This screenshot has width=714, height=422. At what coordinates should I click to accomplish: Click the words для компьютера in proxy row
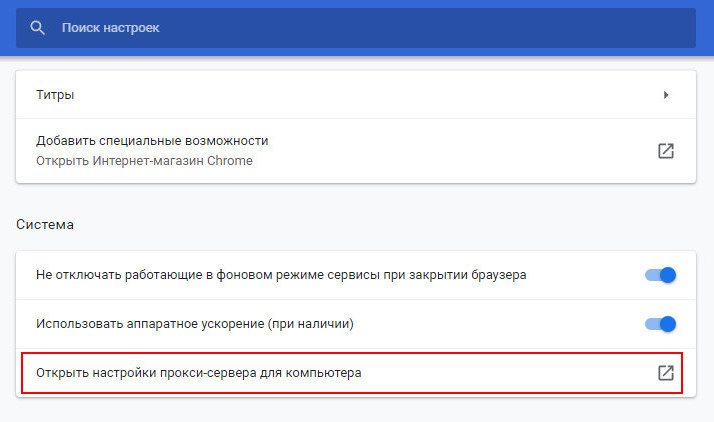311,373
